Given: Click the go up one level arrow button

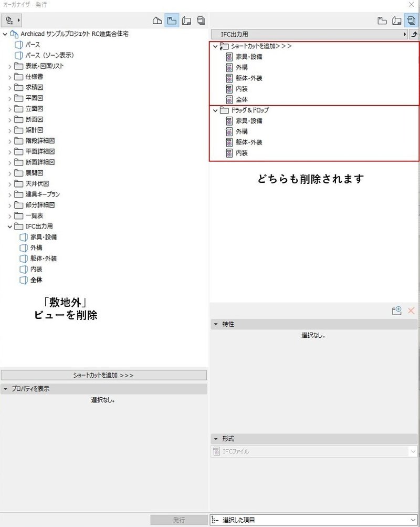Looking at the screenshot, I should [x=414, y=34].
